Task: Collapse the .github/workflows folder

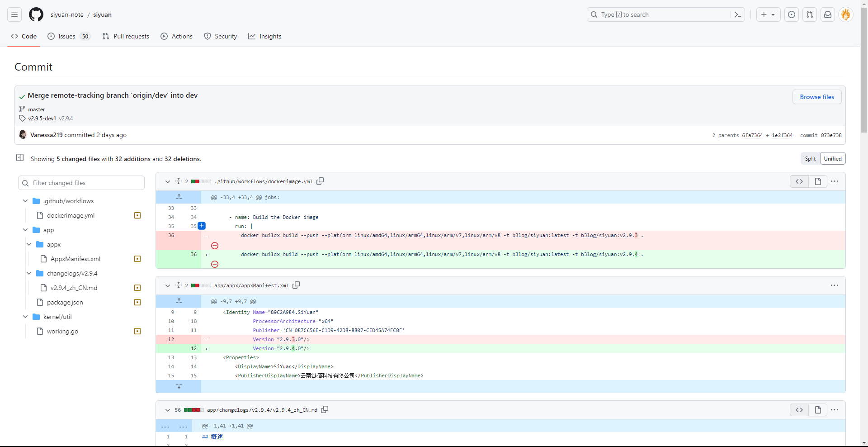Action: pyautogui.click(x=25, y=201)
